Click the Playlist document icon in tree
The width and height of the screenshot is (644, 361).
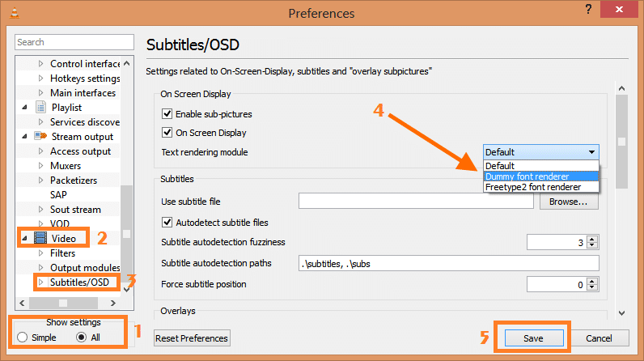40,108
